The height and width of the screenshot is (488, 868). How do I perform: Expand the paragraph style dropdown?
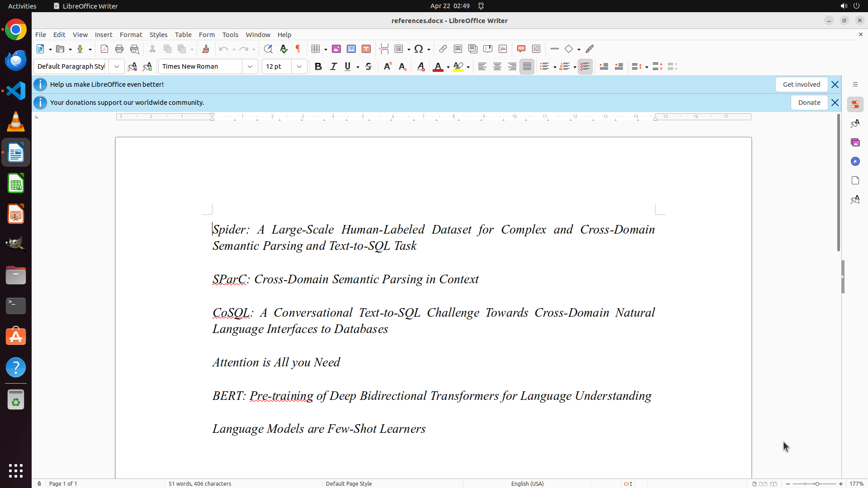tap(117, 67)
